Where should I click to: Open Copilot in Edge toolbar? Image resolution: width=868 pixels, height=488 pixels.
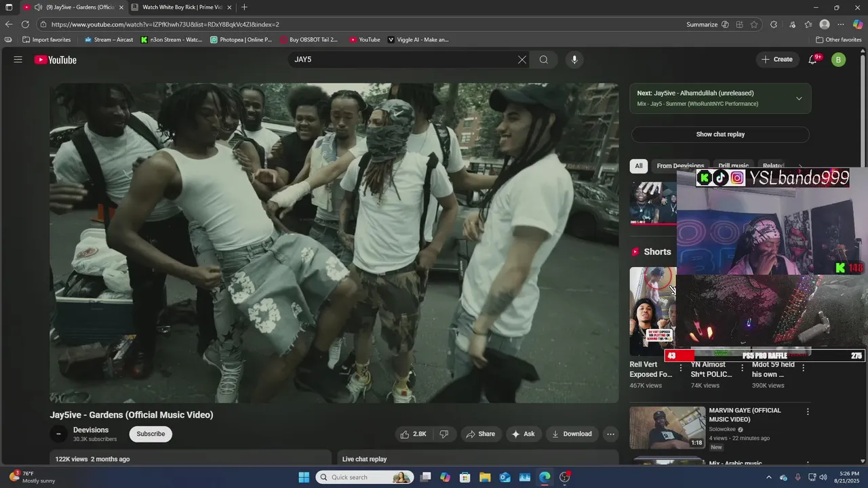(x=858, y=24)
